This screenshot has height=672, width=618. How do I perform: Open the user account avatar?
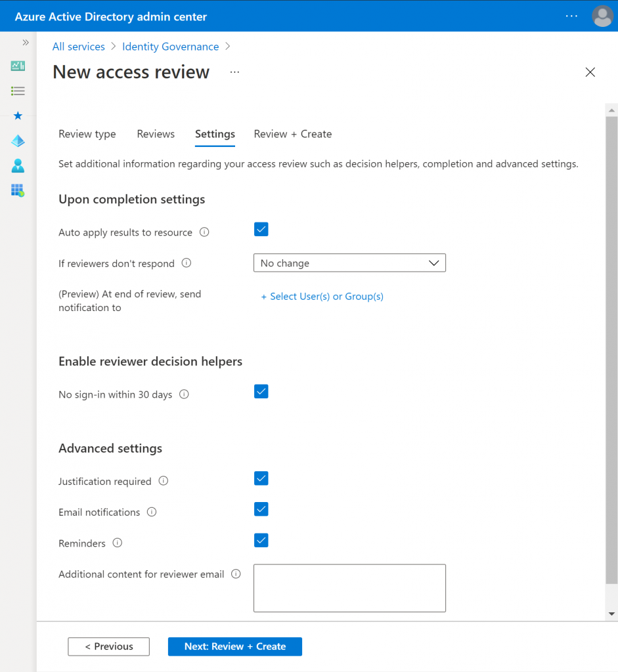point(602,16)
